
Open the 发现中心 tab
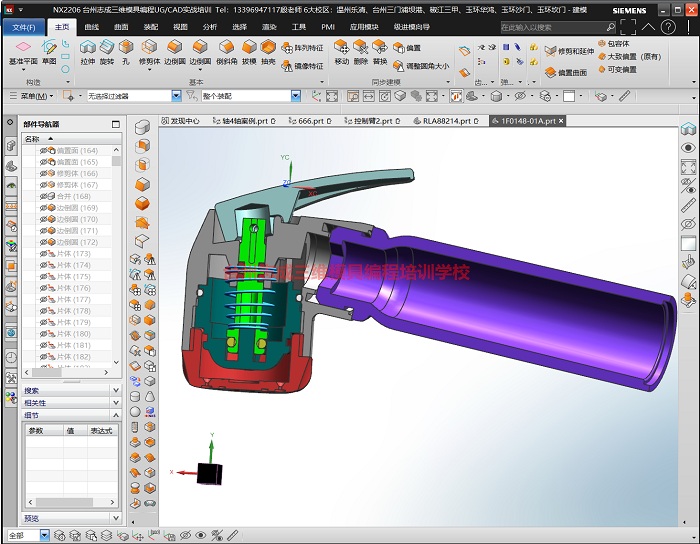coord(180,121)
